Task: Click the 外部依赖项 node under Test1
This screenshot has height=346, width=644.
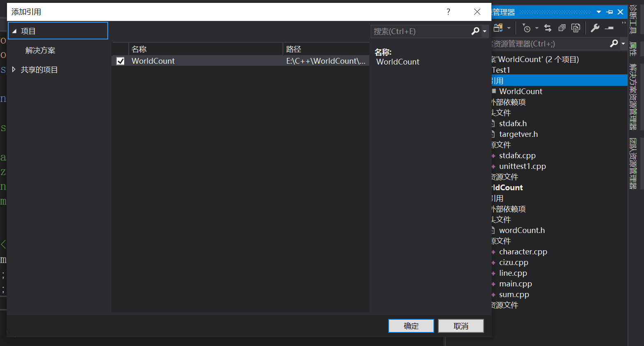Action: pyautogui.click(x=509, y=102)
